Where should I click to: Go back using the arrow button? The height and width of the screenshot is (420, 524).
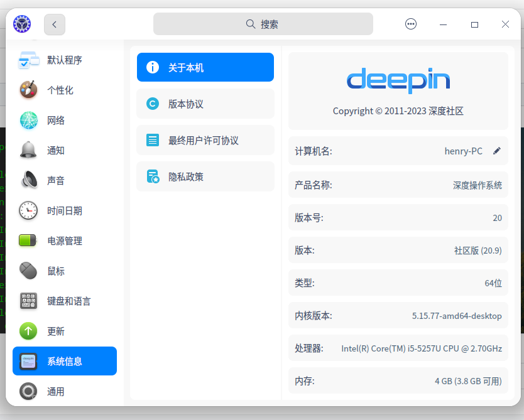55,24
